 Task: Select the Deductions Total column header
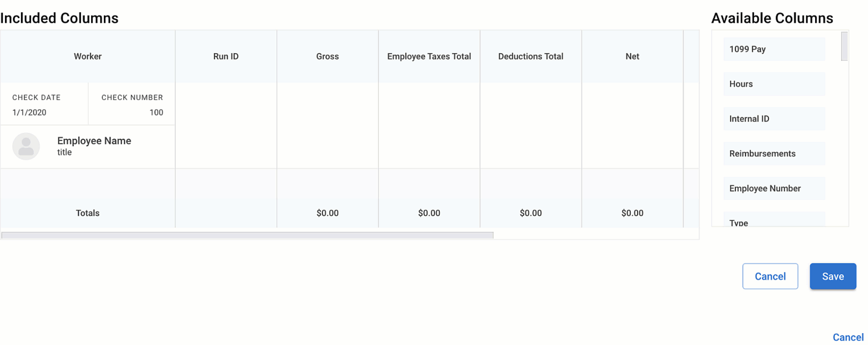531,56
